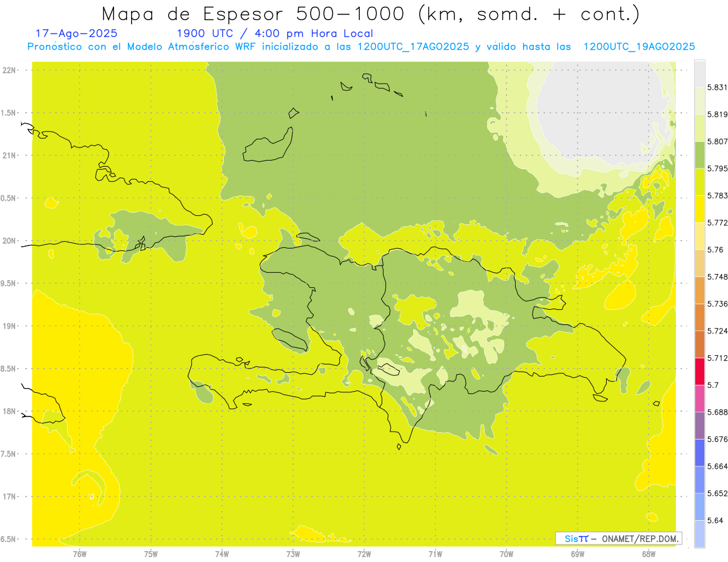Click the '6.5N' latitude label
Image resolution: width=728 pixels, height=562 pixels.
8,539
